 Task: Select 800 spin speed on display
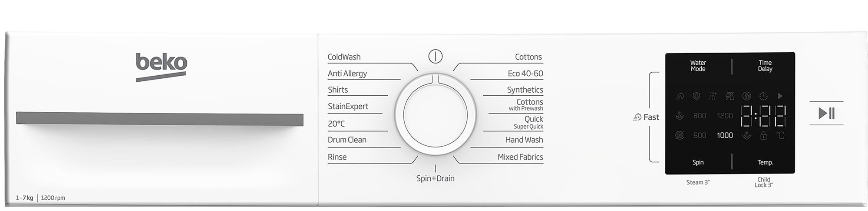pos(700,116)
